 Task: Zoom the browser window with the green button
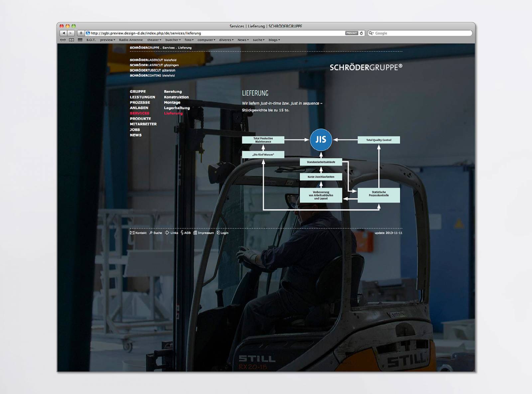click(73, 26)
